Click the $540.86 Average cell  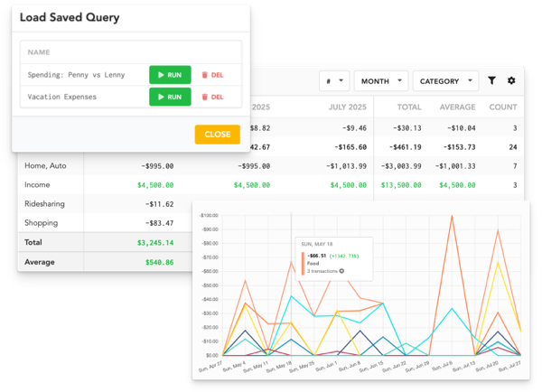159,262
